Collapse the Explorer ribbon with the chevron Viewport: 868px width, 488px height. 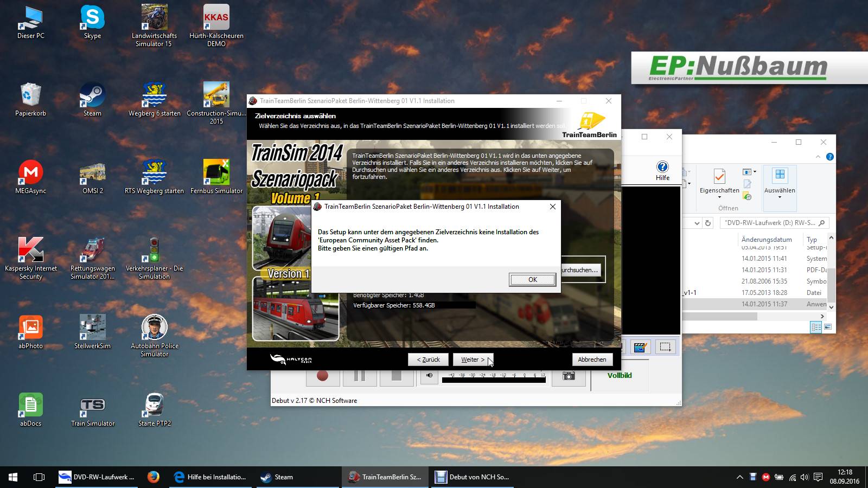coord(818,157)
